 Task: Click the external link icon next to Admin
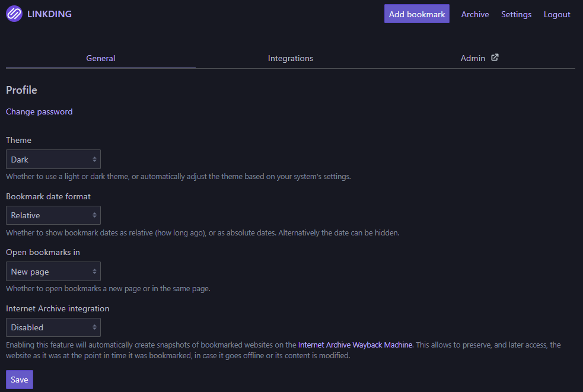[x=495, y=58]
